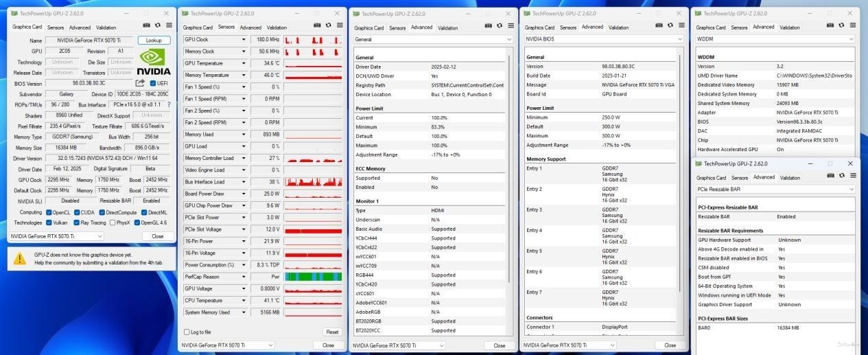The width and height of the screenshot is (868, 355).
Task: Open the WDDM category dropdown
Action: pos(775,39)
